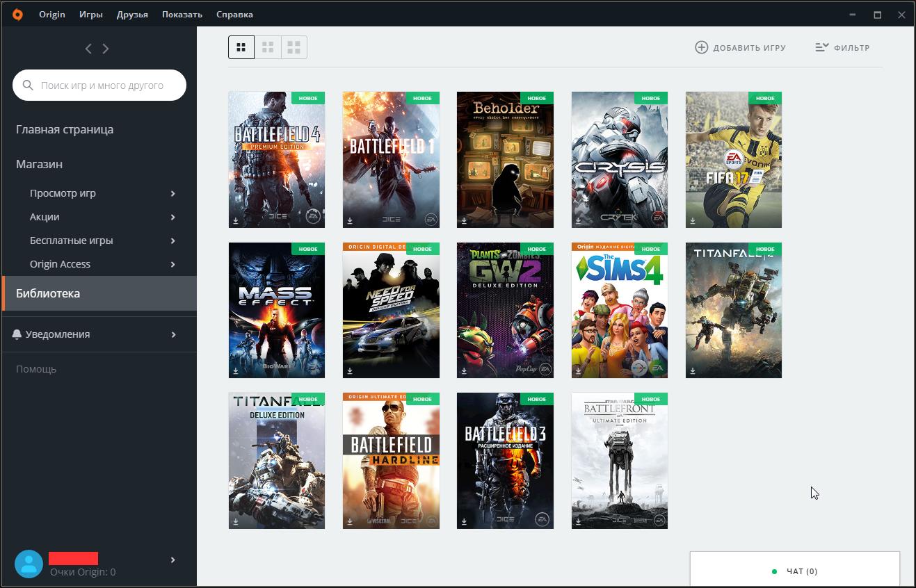Switch to medium tile grid view
The width and height of the screenshot is (916, 588).
coord(268,47)
